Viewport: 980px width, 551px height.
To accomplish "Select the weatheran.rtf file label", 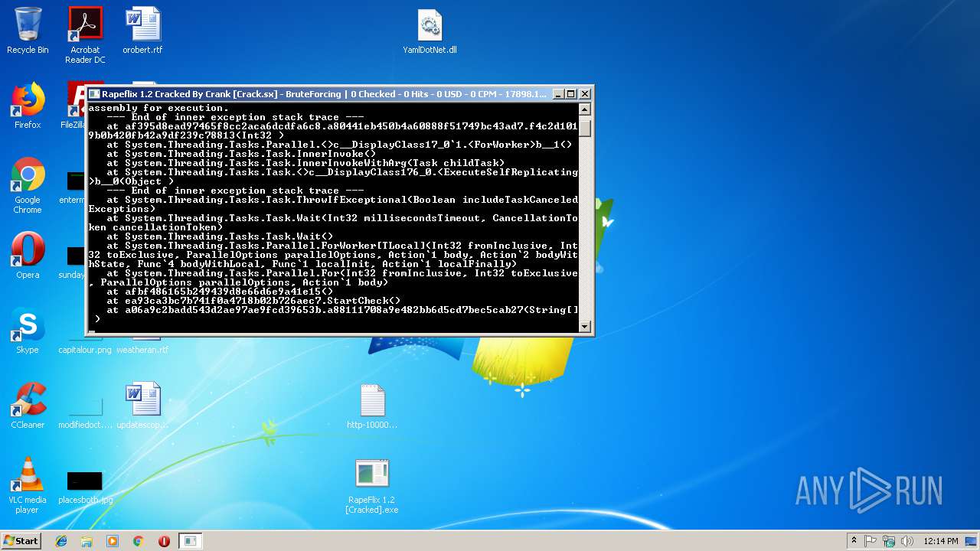I will 142,350.
